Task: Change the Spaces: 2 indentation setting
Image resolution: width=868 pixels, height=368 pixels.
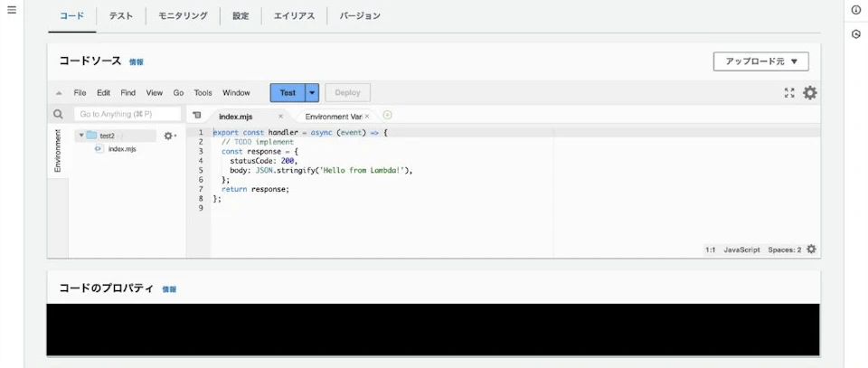Action: [x=785, y=250]
